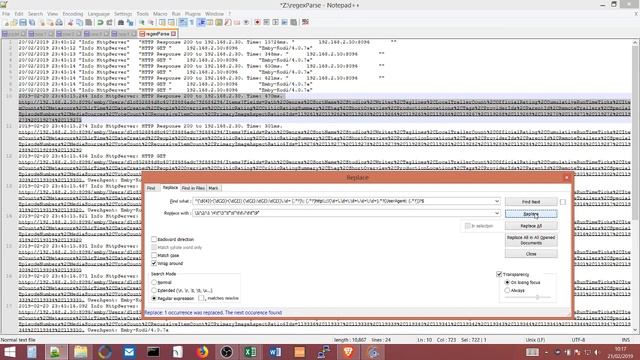640x360 pixels.
Task: Toggle the Word Wrap toolbar icon
Action: pos(182,22)
